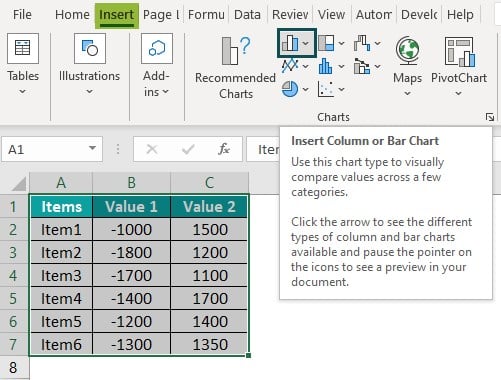The height and width of the screenshot is (380, 501).
Task: Expand the Line chart dropdown arrow
Action: pyautogui.click(x=306, y=66)
